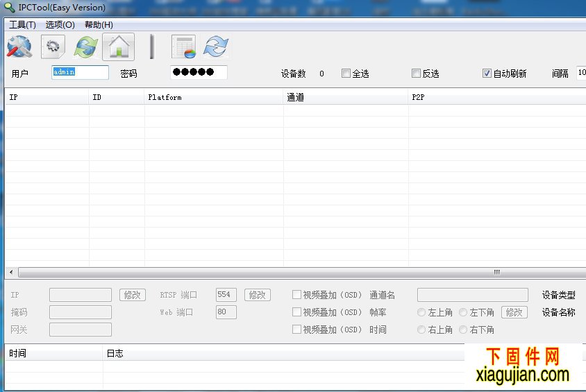Select the 右下角 radio button

[x=463, y=330]
